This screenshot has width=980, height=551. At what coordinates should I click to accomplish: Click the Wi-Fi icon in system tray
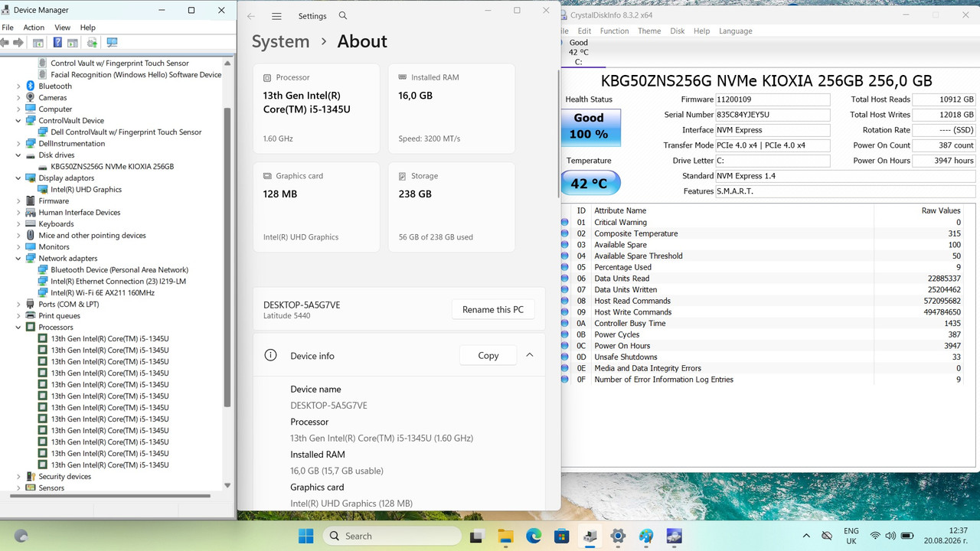[x=875, y=536]
